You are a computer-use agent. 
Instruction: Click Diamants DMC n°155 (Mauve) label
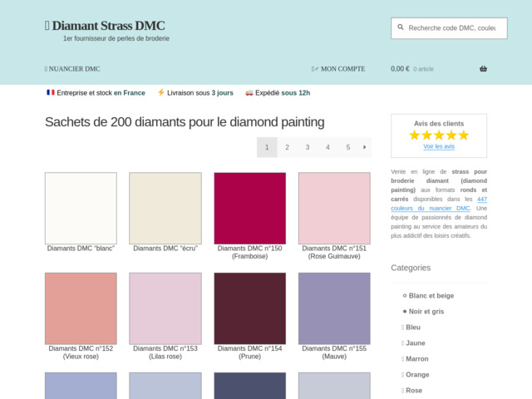pyautogui.click(x=334, y=352)
